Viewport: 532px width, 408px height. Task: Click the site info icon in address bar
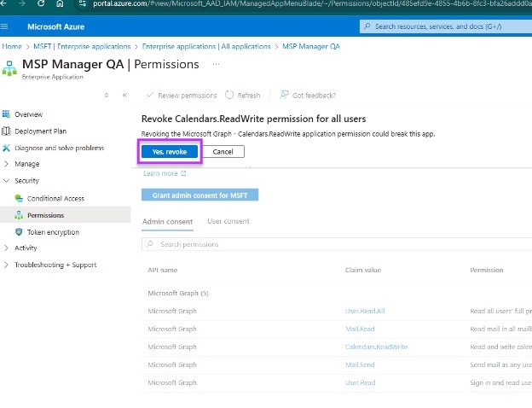[x=82, y=3]
